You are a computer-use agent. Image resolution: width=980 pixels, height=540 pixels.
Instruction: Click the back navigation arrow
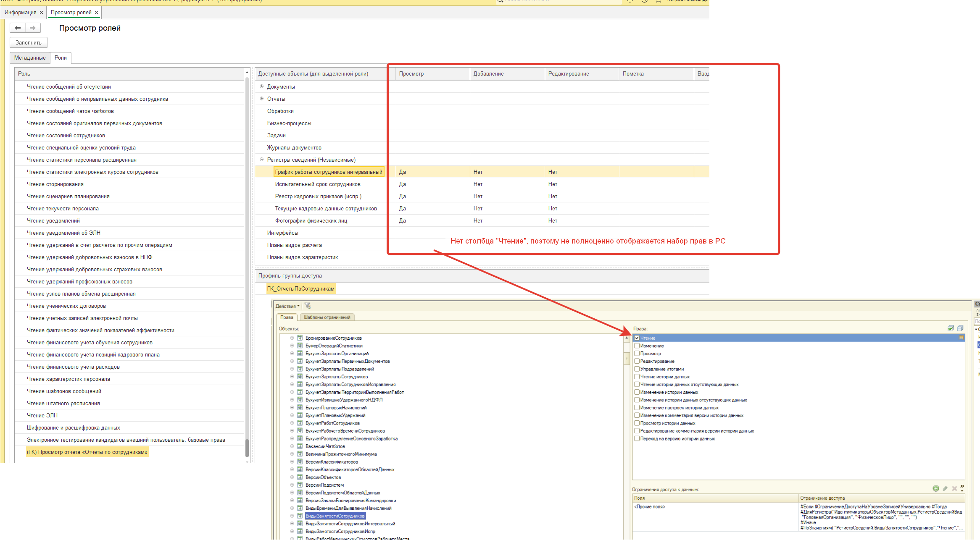(18, 28)
